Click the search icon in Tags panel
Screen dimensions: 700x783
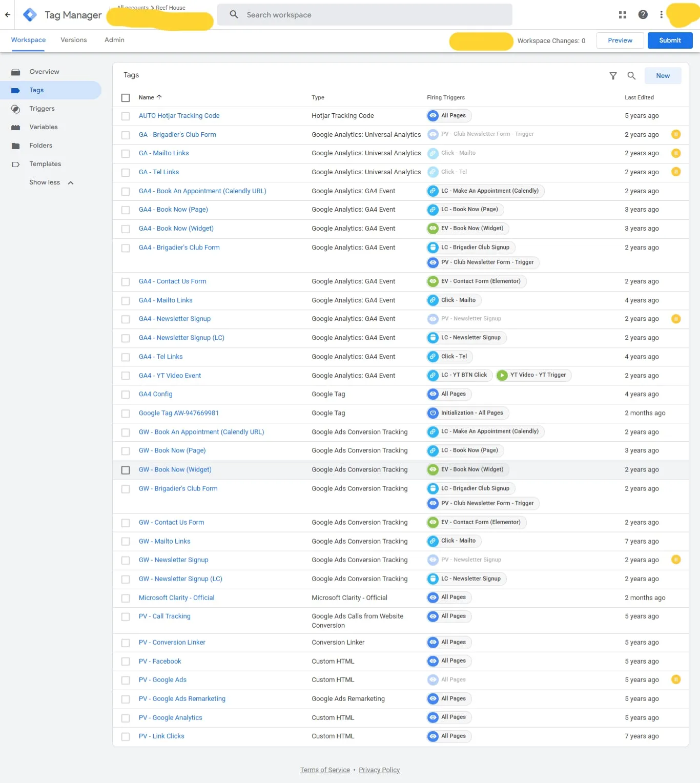tap(631, 76)
